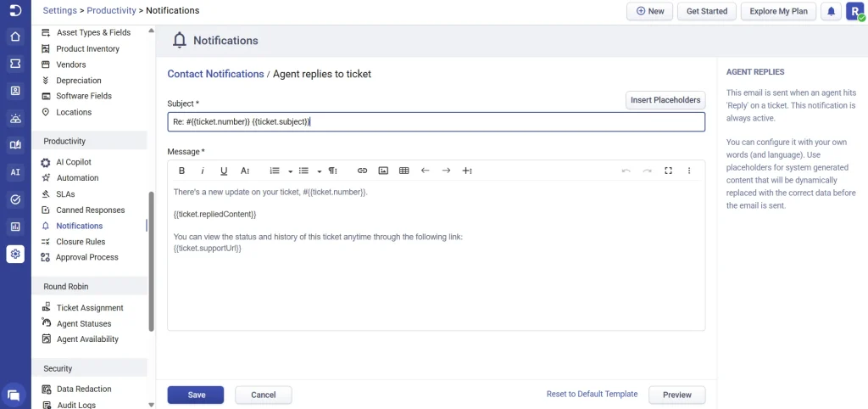Screen dimensions: 868x409
Task: Click the Get Started button
Action: 707,11
